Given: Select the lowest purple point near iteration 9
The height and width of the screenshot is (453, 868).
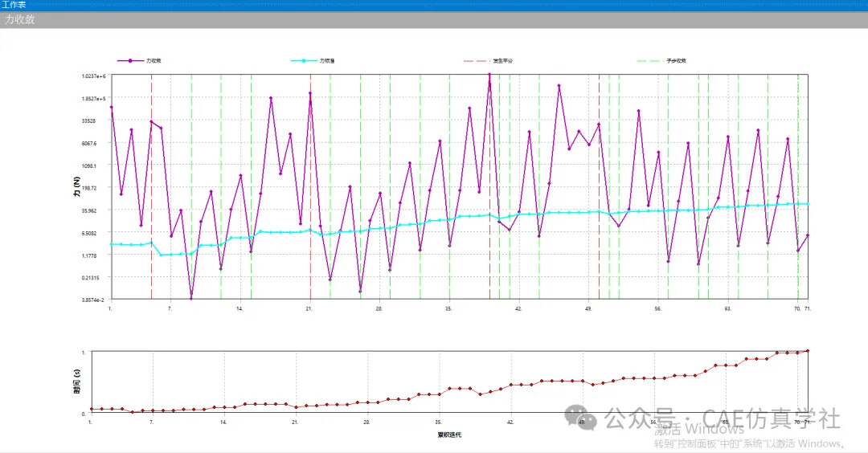Looking at the screenshot, I should tap(191, 299).
